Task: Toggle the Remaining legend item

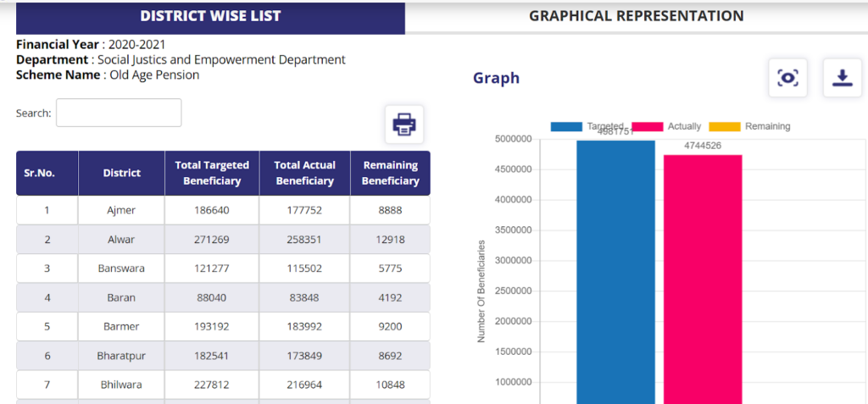Action: (x=749, y=126)
